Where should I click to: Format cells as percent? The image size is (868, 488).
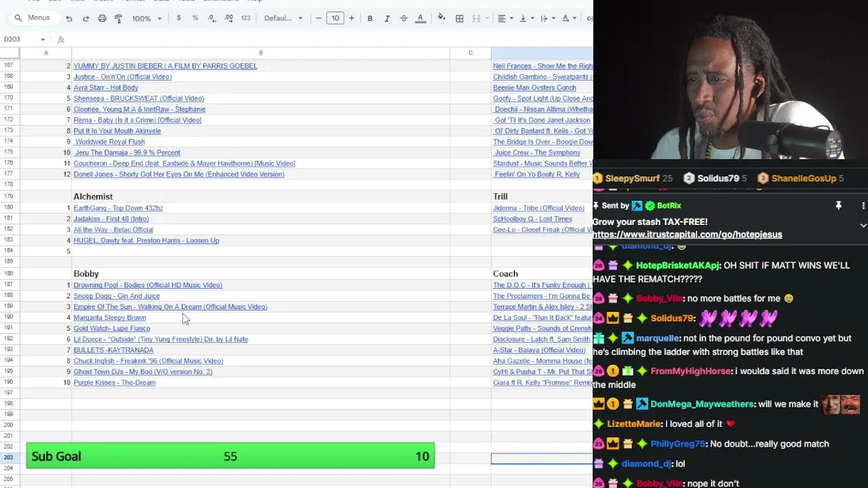click(195, 18)
